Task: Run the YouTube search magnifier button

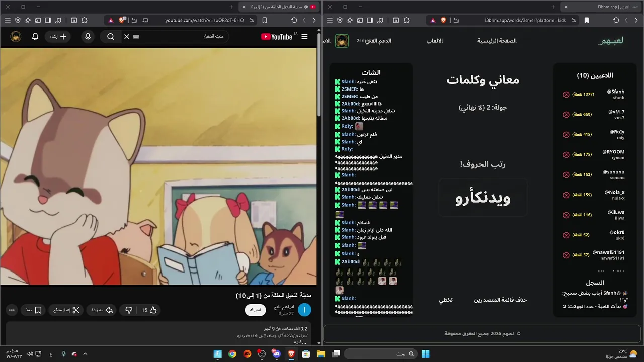Action: [x=111, y=37]
